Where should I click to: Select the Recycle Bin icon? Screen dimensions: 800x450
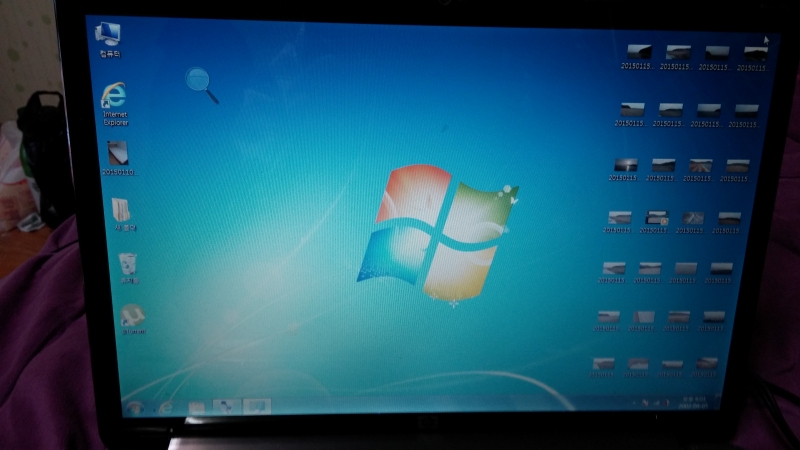click(128, 265)
